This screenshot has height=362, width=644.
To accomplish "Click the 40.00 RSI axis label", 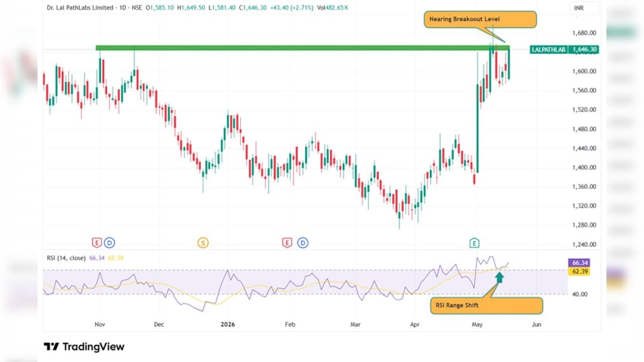I will (580, 294).
